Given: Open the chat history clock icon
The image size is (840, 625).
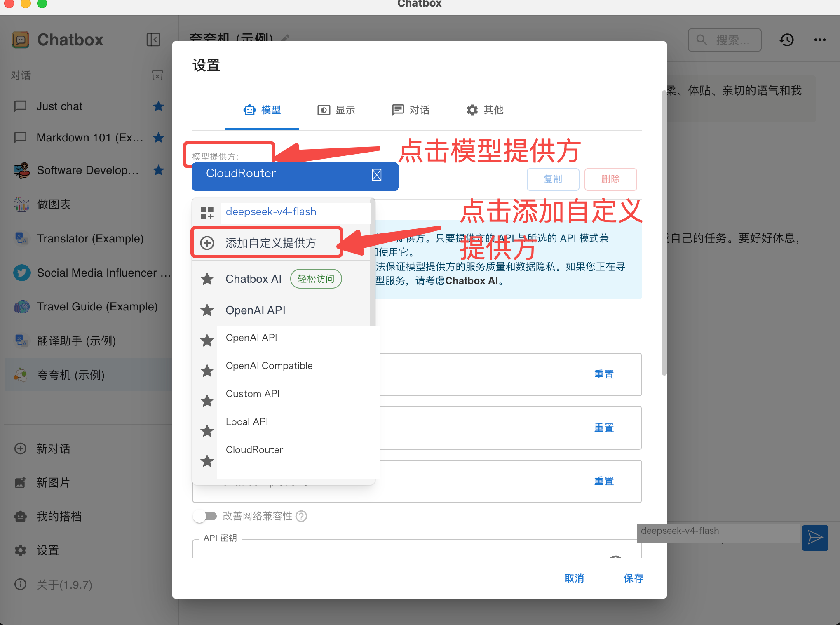Looking at the screenshot, I should pos(787,40).
